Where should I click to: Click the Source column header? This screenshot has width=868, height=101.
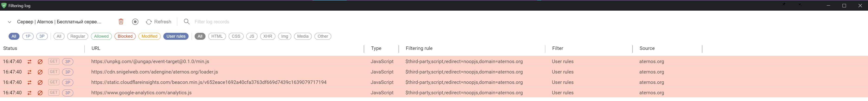point(647,48)
